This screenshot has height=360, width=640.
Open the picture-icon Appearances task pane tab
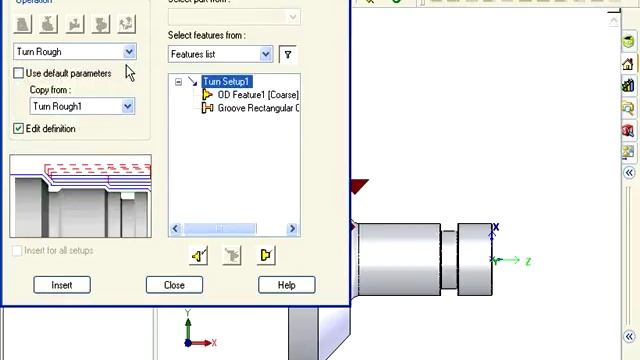pyautogui.click(x=629, y=152)
